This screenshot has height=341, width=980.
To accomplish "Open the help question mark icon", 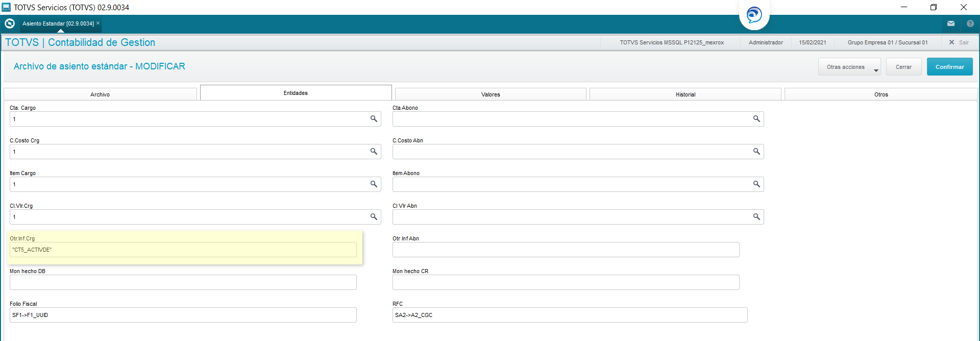I will pos(970,23).
